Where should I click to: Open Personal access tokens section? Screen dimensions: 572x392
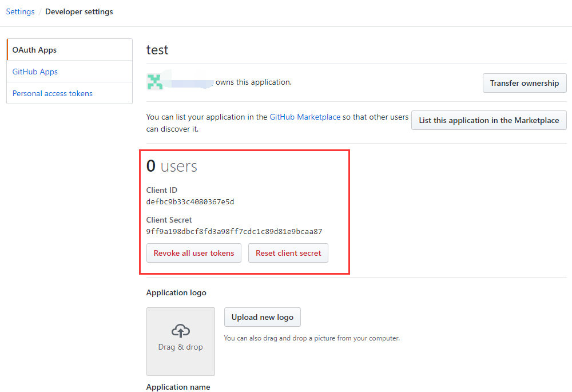(x=53, y=93)
